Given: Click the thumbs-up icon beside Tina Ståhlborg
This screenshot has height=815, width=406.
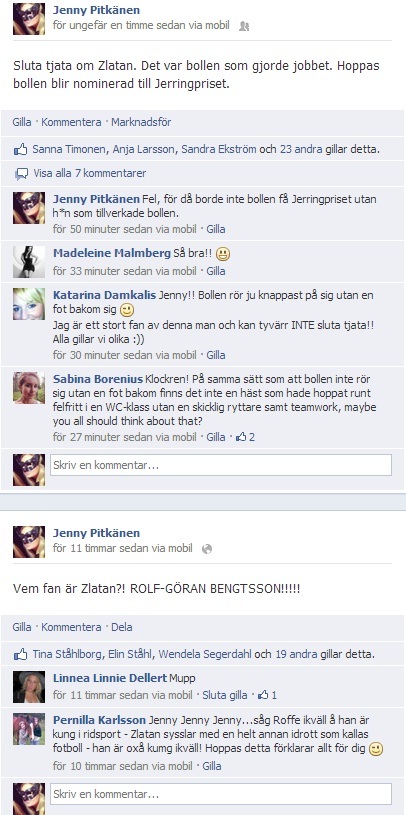Looking at the screenshot, I should point(20,654).
